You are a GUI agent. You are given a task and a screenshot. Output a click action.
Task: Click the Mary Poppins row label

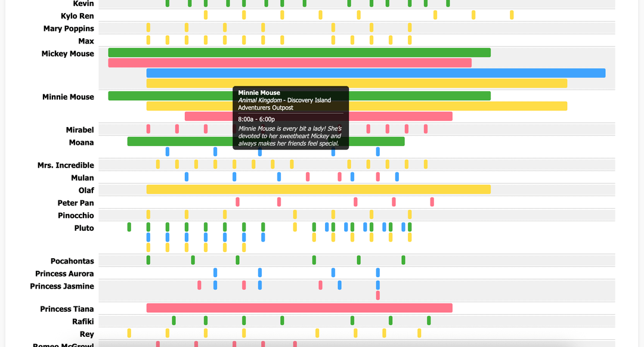[x=69, y=29]
